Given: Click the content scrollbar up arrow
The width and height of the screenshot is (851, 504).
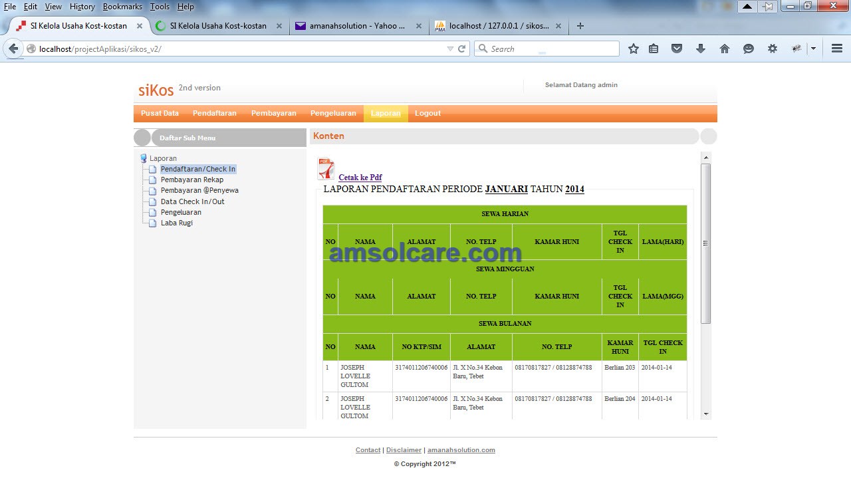Looking at the screenshot, I should (706, 158).
